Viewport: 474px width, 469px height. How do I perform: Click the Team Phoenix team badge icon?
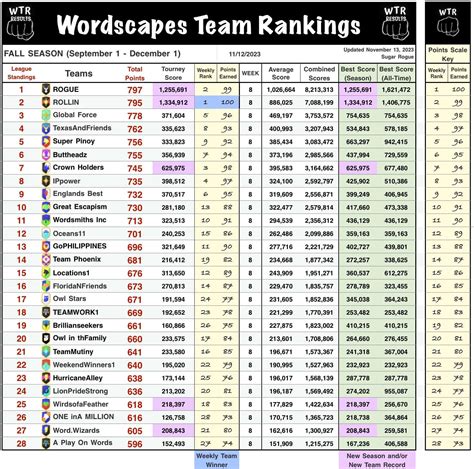click(x=46, y=260)
